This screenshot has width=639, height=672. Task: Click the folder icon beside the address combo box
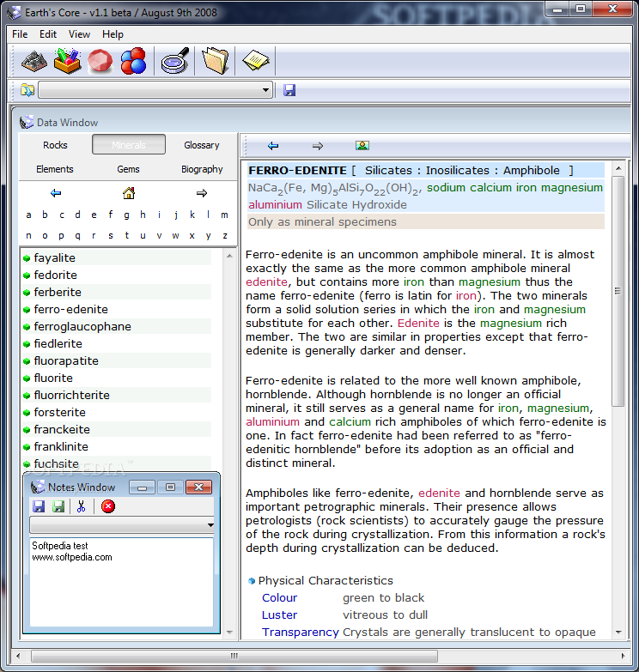point(27,90)
